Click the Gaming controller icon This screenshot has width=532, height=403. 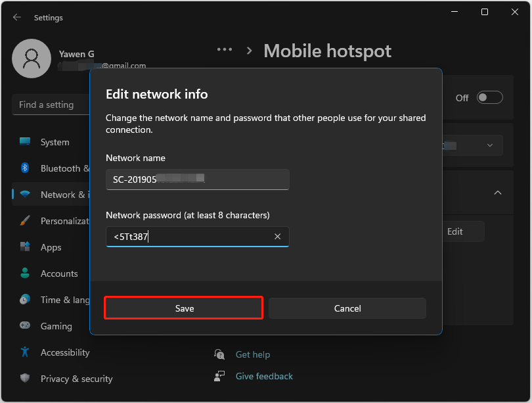[x=25, y=325]
